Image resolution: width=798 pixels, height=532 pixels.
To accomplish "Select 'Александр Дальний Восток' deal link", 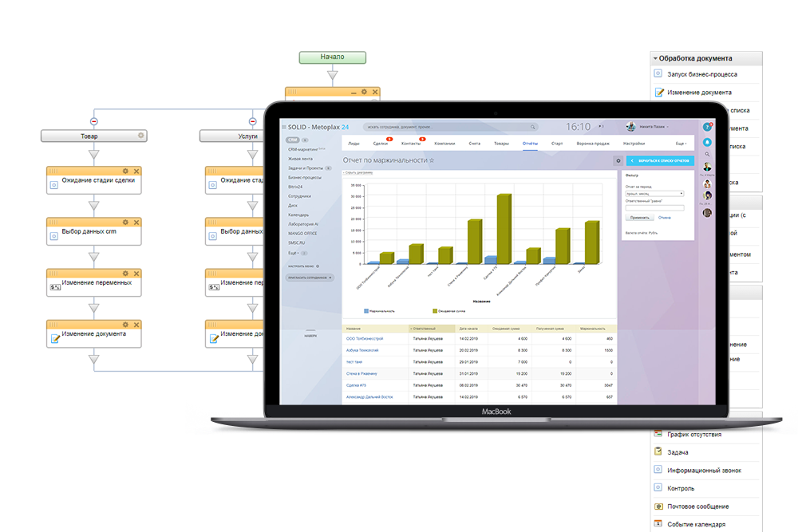I will click(x=369, y=396).
